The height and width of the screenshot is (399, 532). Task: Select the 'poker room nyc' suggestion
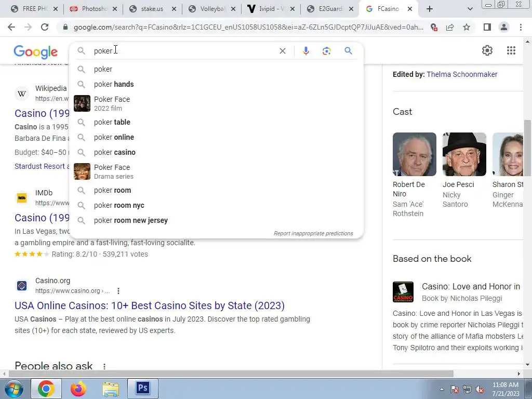tap(216, 205)
